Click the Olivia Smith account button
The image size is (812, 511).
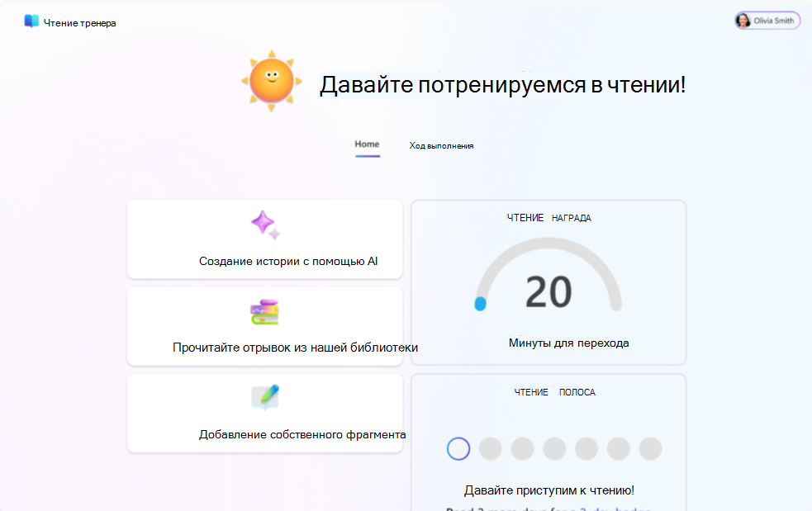[767, 21]
